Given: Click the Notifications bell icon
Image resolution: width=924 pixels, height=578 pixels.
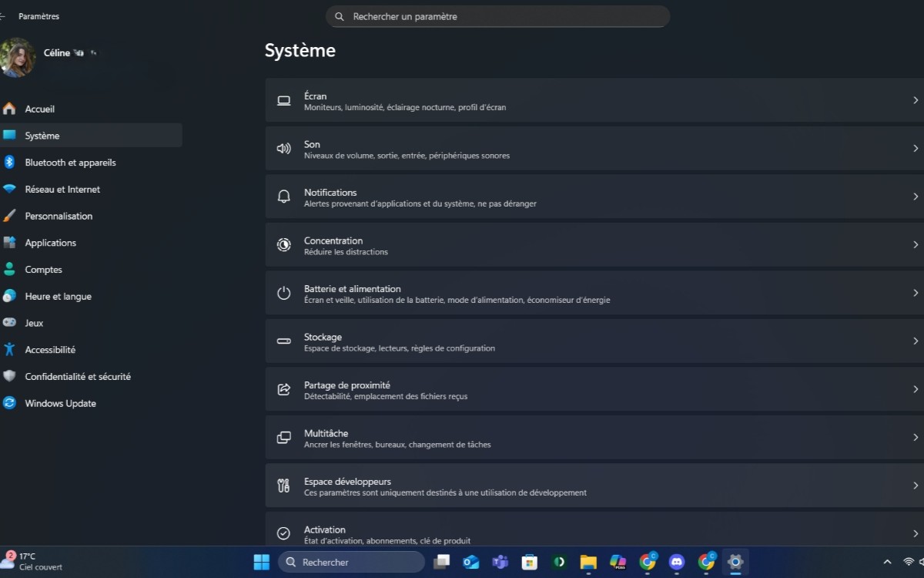Looking at the screenshot, I should click(x=283, y=197).
